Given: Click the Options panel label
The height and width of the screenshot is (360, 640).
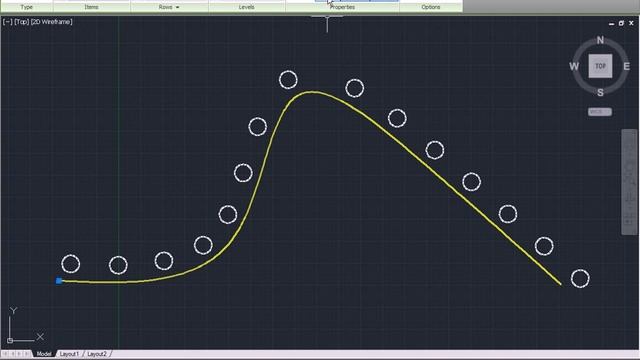Looking at the screenshot, I should [x=431, y=7].
